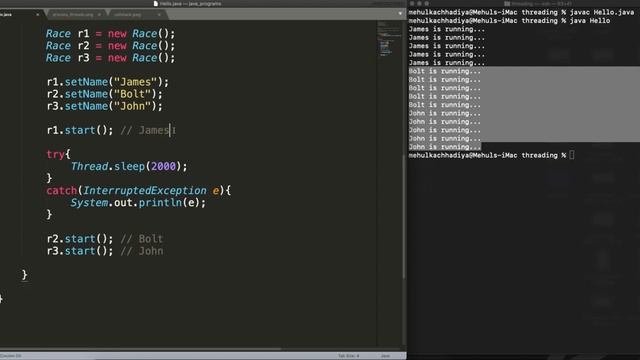Screen dimensions: 640x360
Task: Click the word InterruptedException in the catch line
Action: pos(145,191)
